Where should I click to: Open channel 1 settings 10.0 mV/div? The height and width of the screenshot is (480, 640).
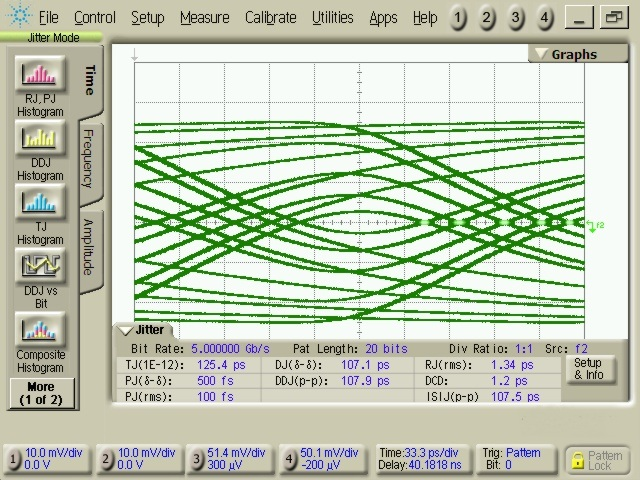pos(46,459)
